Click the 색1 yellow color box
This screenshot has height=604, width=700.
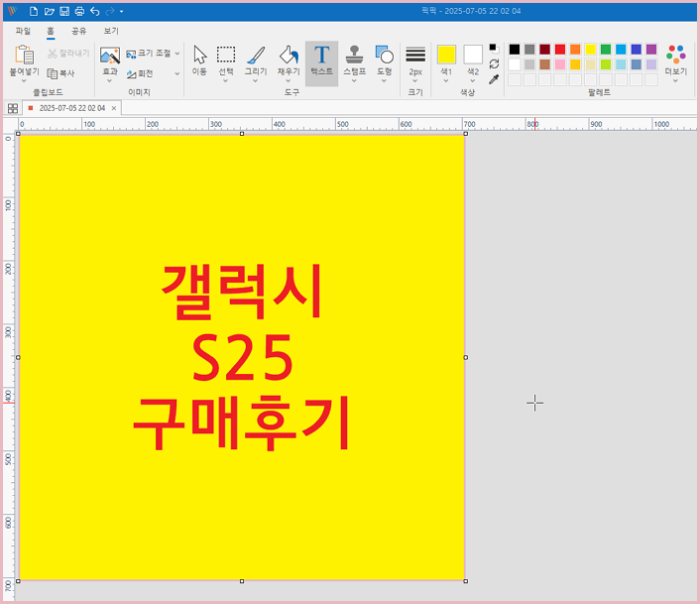point(446,55)
